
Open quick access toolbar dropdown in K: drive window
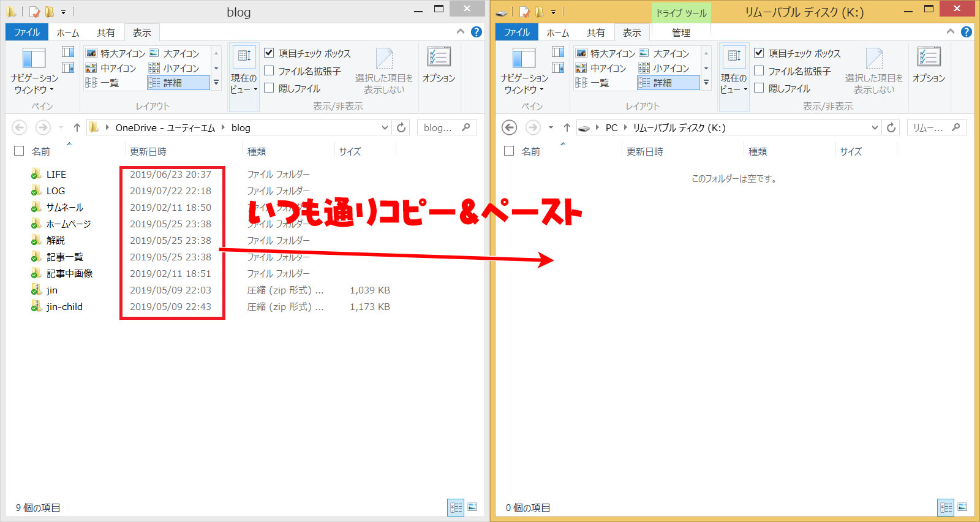(x=553, y=12)
